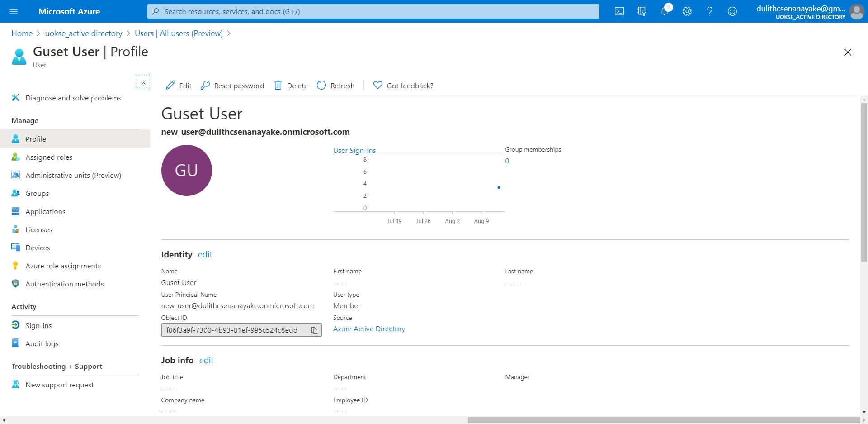Screen dimensions: 868x424
Task: Click the sign-ins data point
Action: point(499,187)
